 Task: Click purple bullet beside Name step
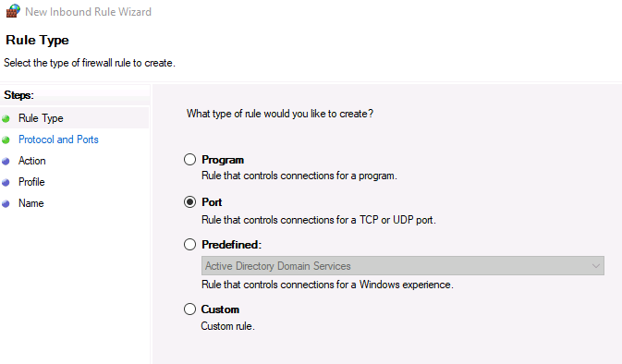pyautogui.click(x=6, y=204)
